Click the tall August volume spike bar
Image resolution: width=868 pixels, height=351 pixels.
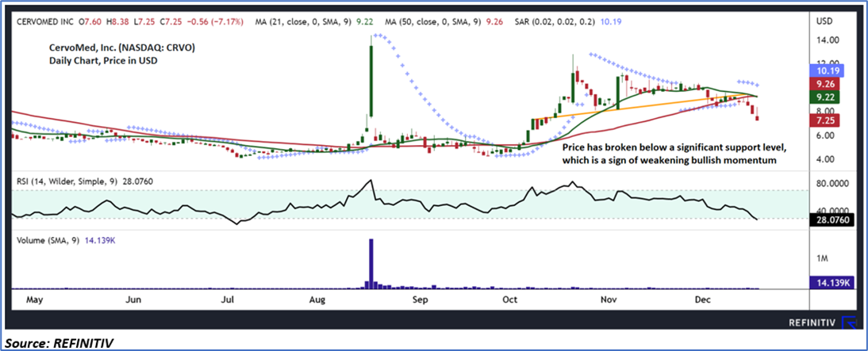pyautogui.click(x=371, y=264)
